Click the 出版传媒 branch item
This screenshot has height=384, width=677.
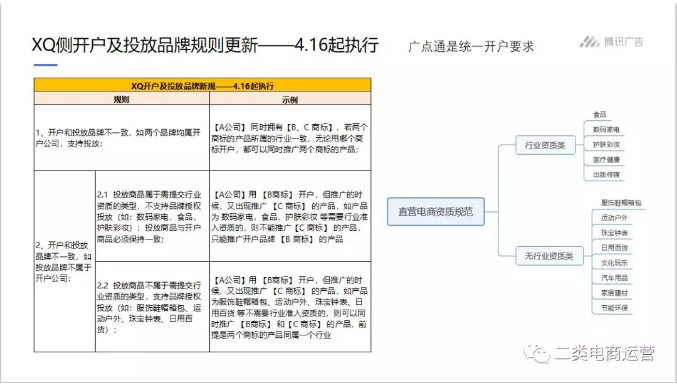[606, 175]
